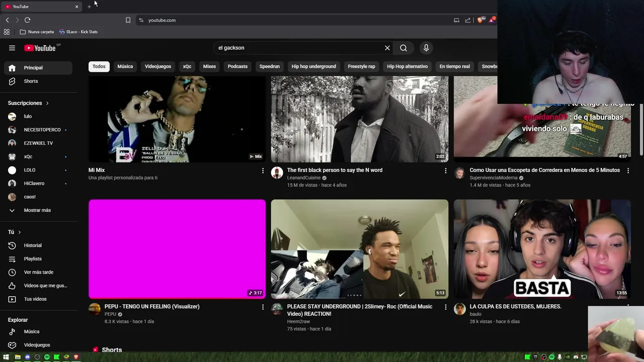Clear the search box text
644x362 pixels.
pos(387,48)
